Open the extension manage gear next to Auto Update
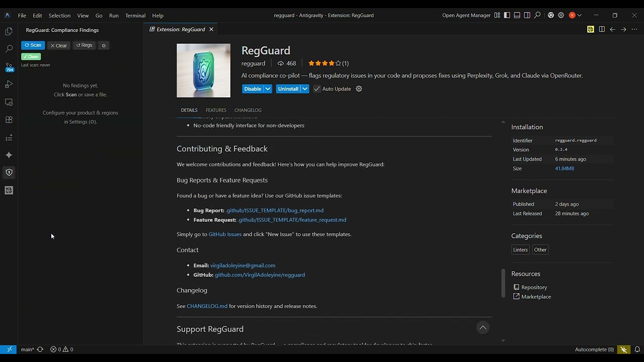644x362 pixels. pos(359,89)
